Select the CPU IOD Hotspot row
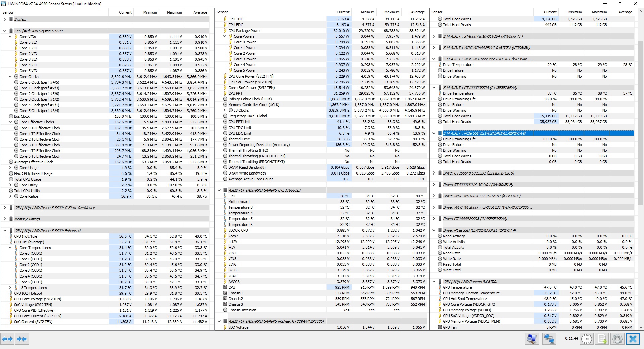Image resolution: width=644 pixels, height=349 pixels. [105, 293]
